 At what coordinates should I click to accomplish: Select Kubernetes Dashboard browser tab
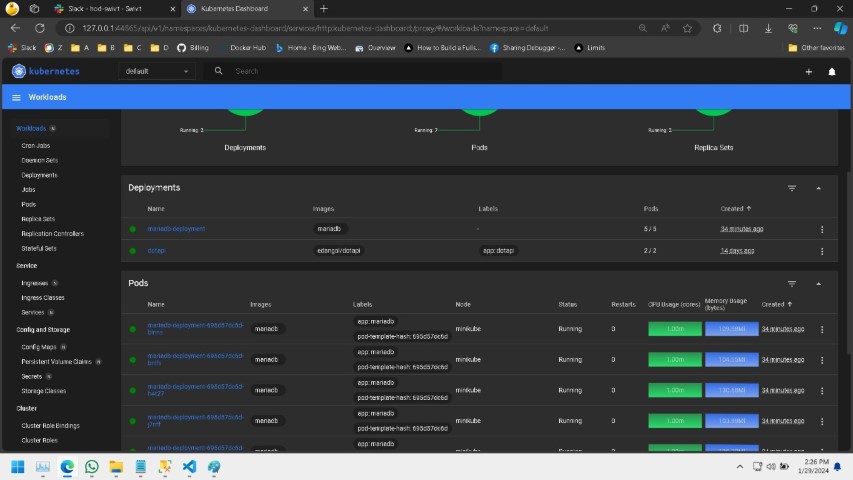(246, 9)
